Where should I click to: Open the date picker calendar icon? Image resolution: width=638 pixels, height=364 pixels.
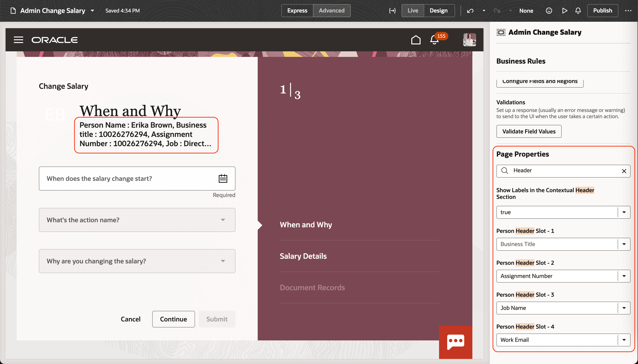[x=223, y=178]
